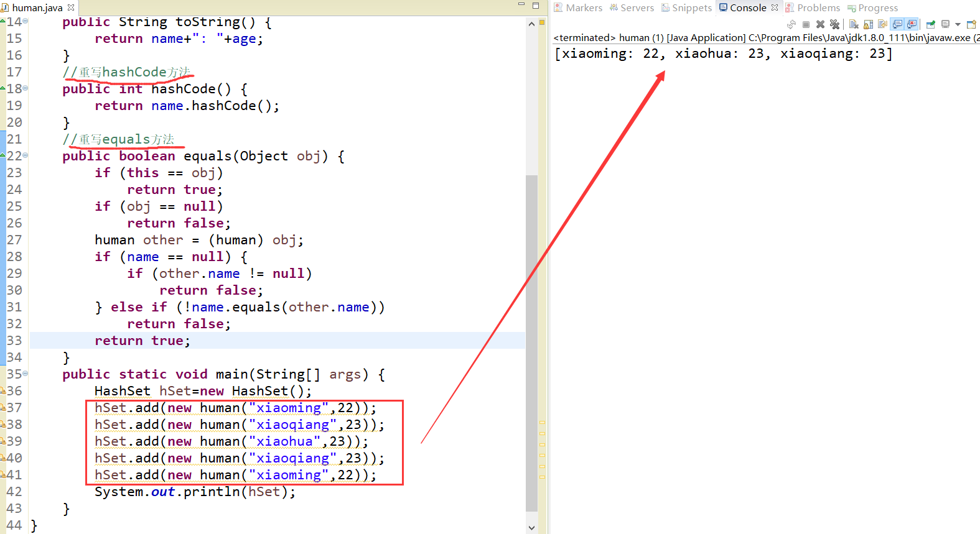Click the Remove Launch (X) console icon
The width and height of the screenshot is (980, 534).
click(820, 24)
